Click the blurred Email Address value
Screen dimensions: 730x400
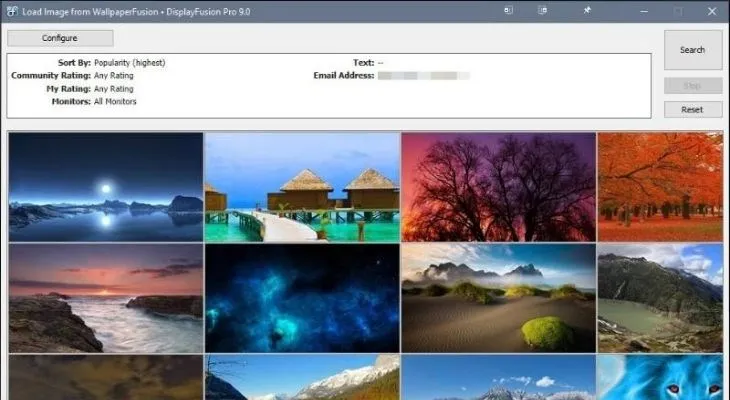click(424, 75)
